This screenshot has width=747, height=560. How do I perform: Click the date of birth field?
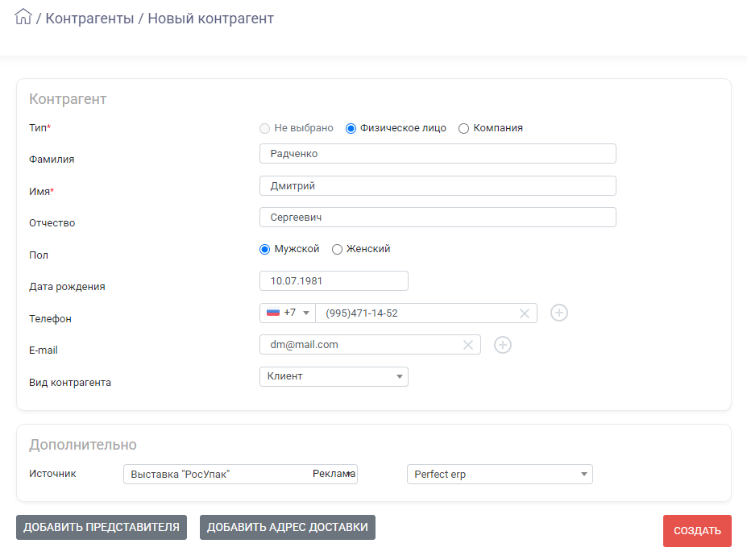click(334, 281)
